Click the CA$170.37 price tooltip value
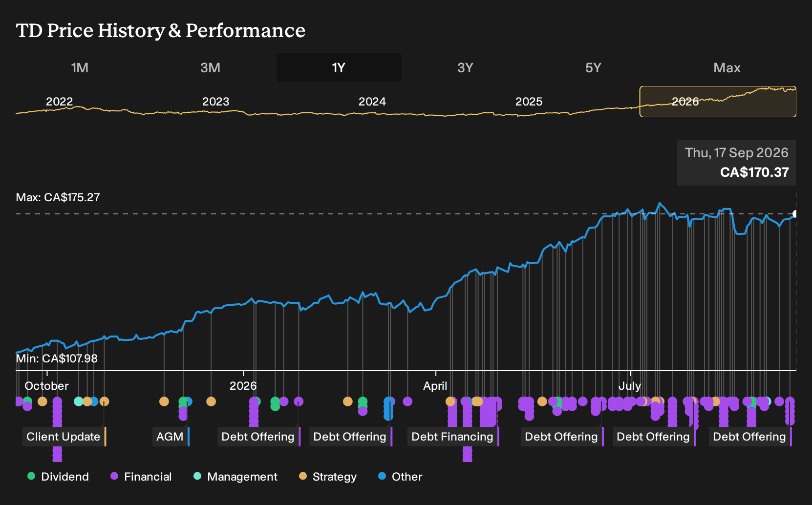 pos(754,172)
